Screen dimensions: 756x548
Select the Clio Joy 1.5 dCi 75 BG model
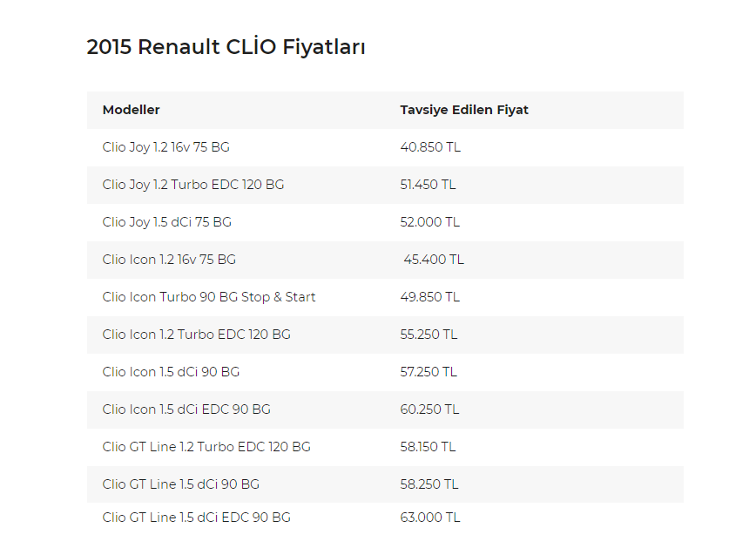166,222
